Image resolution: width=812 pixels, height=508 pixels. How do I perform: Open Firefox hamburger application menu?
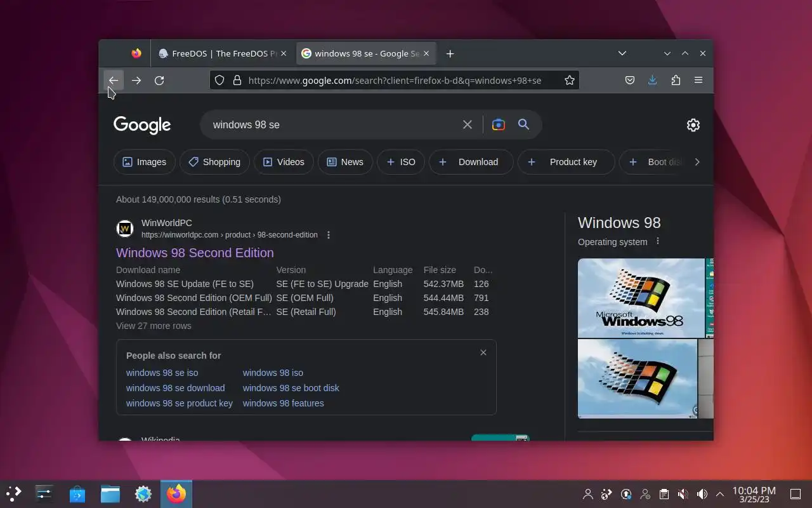(x=698, y=81)
